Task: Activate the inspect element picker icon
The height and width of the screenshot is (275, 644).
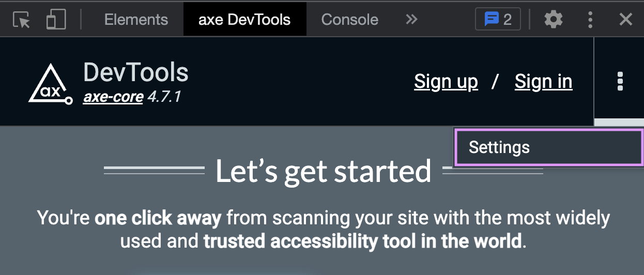Action: click(22, 20)
